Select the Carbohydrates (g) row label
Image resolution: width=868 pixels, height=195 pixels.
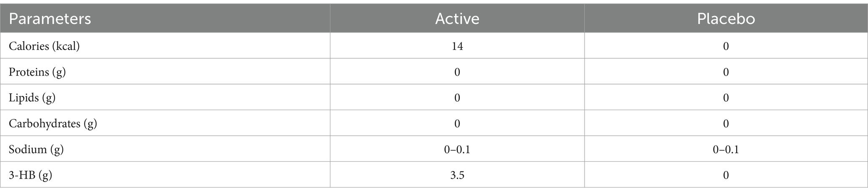(x=53, y=124)
